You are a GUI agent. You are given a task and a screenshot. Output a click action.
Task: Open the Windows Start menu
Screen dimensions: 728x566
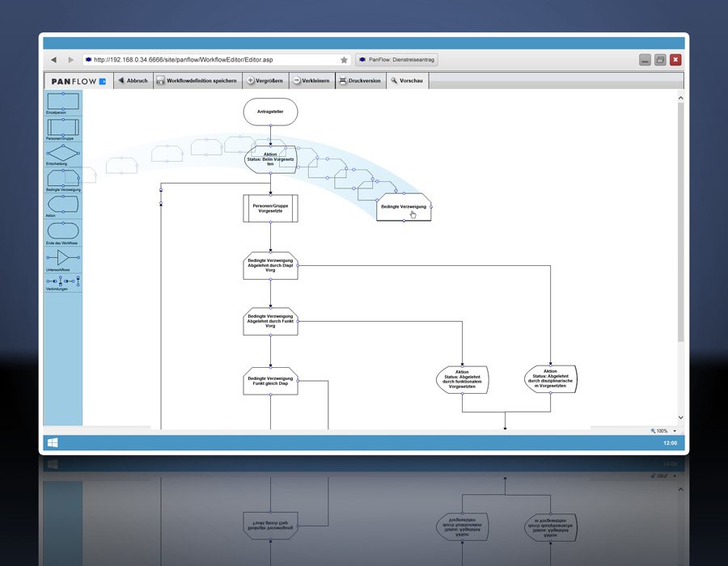point(53,442)
